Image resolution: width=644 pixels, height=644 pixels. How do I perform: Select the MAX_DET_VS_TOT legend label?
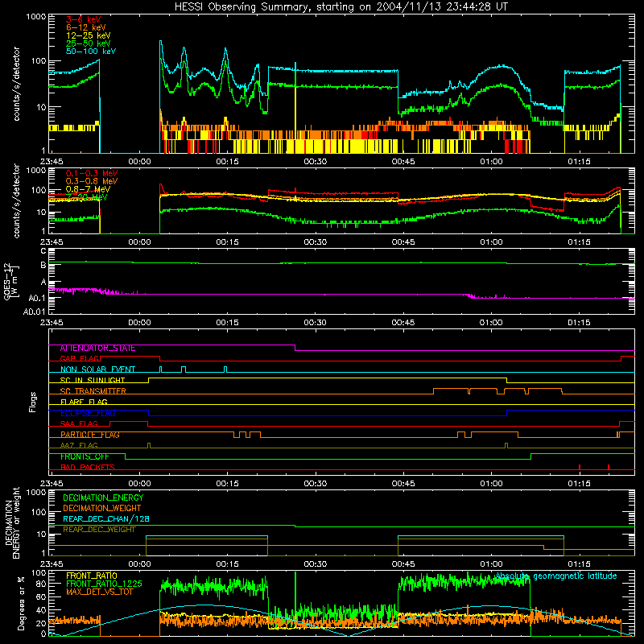100,592
